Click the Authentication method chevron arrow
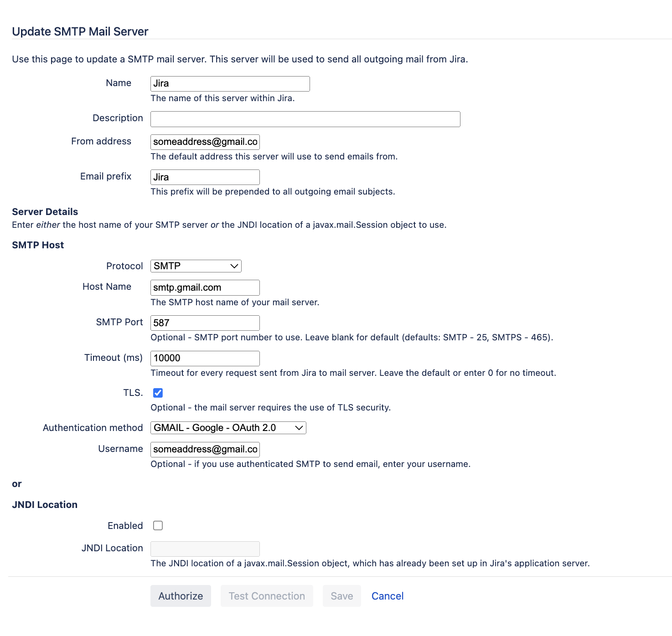Viewport: 672px width, 636px height. click(x=299, y=428)
